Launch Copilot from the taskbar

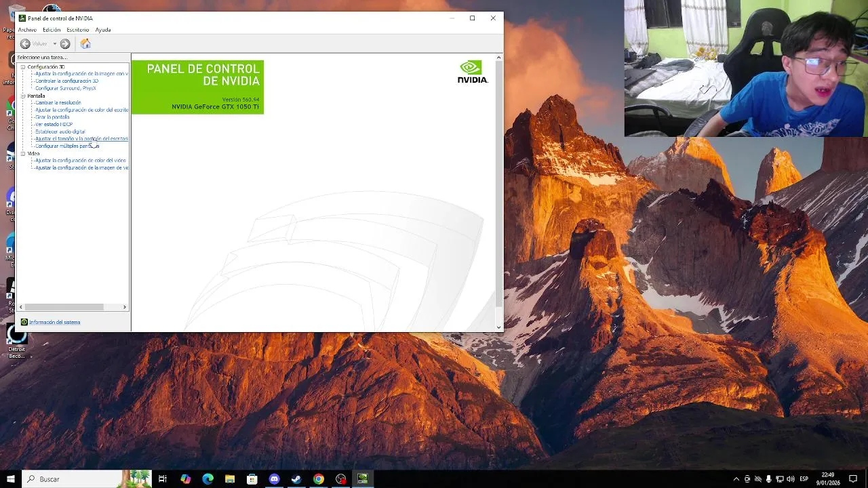pos(186,479)
